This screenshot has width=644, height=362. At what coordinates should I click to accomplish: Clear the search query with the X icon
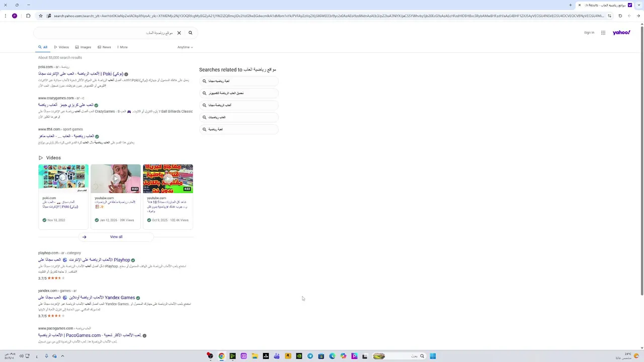point(179,33)
